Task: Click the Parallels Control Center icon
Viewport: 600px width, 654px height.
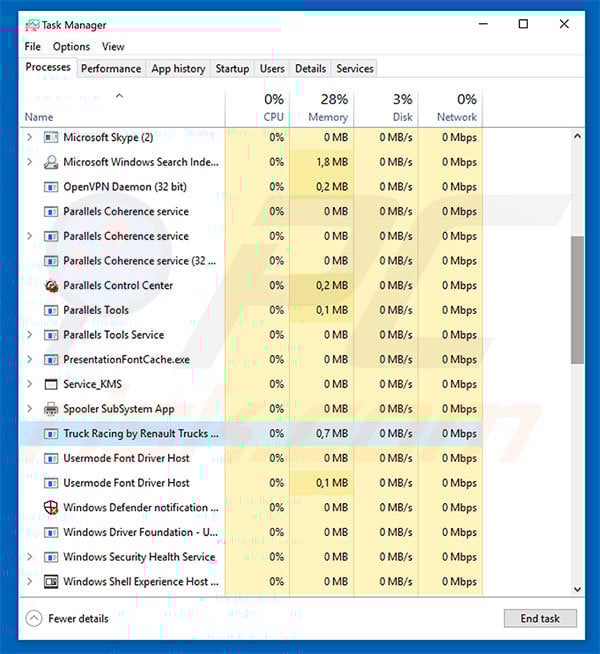Action: point(51,286)
